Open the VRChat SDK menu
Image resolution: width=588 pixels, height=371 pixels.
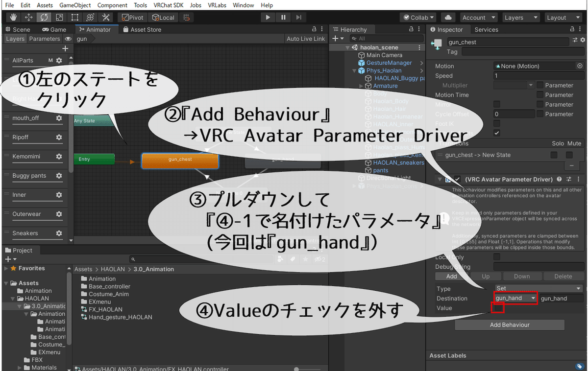pyautogui.click(x=169, y=5)
